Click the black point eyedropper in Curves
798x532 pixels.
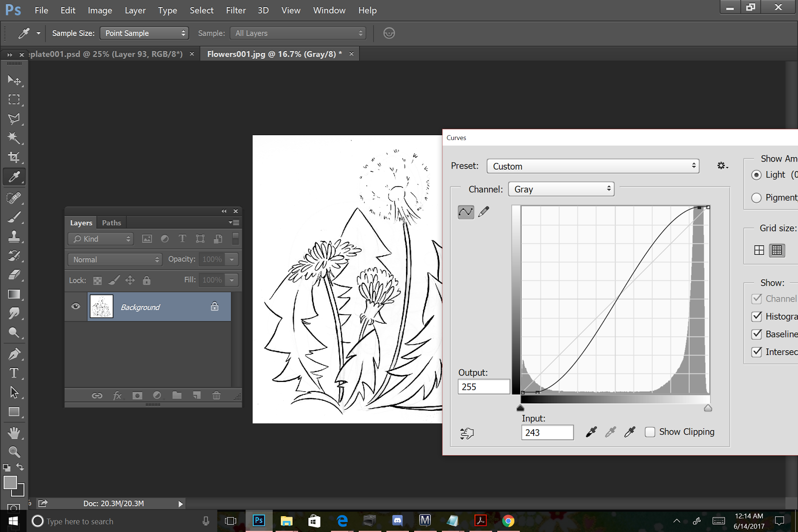coord(591,432)
